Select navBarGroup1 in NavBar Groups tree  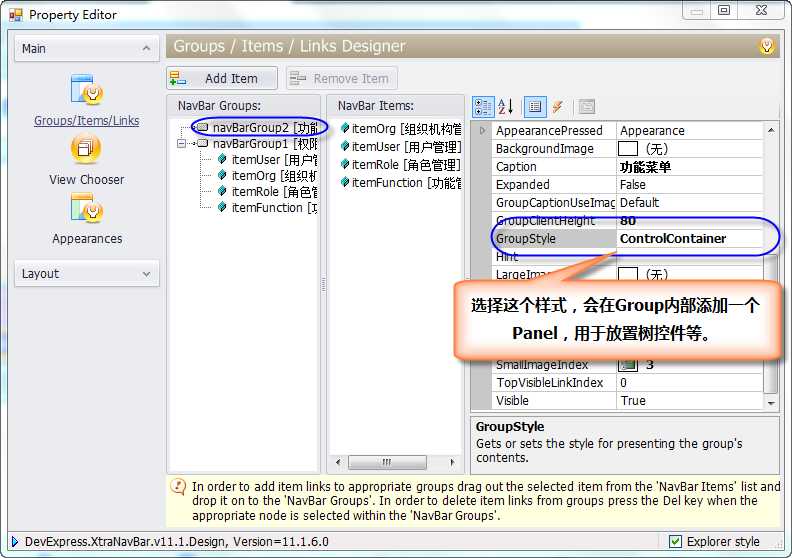(x=265, y=143)
